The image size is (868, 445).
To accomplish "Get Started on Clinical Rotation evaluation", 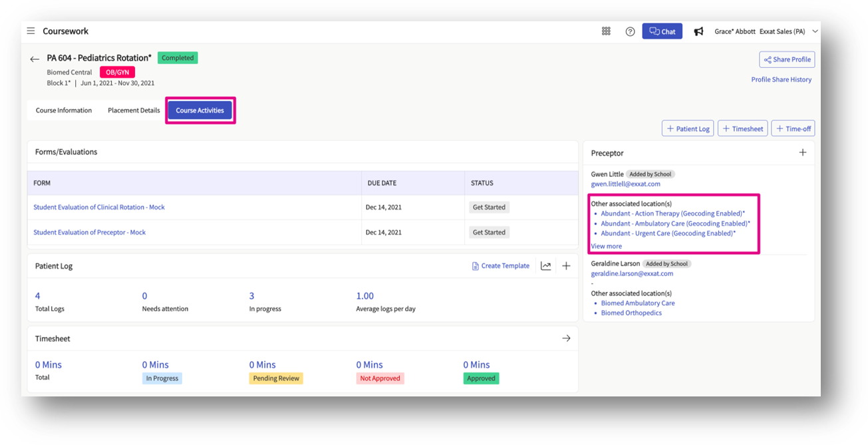I will (x=489, y=207).
